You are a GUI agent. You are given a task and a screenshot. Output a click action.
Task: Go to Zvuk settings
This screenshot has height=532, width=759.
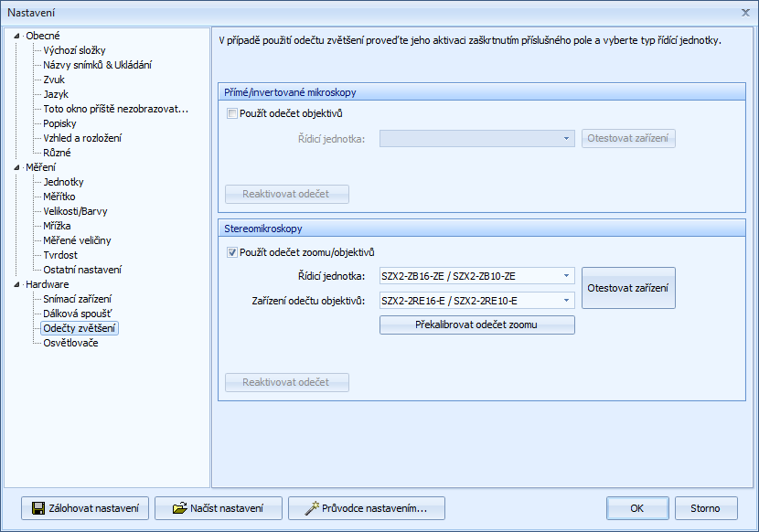click(54, 80)
